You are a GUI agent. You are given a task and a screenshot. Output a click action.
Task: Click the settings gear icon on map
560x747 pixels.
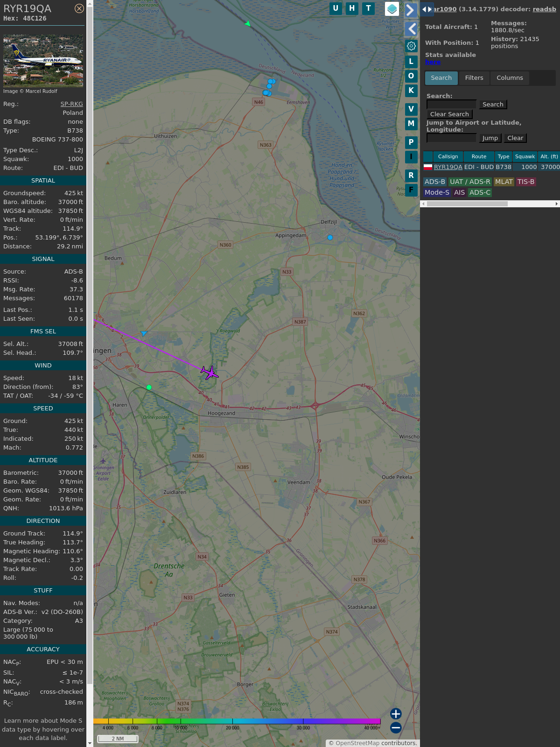(411, 46)
